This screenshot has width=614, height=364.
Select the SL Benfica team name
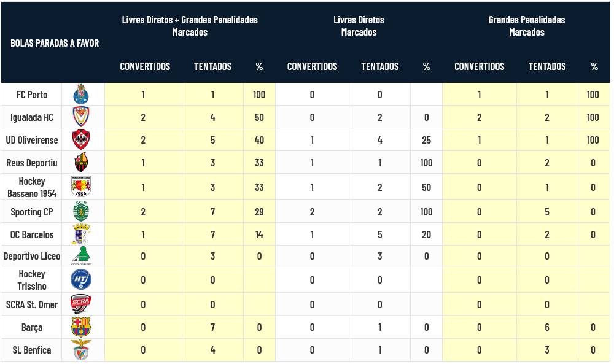[x=32, y=350]
